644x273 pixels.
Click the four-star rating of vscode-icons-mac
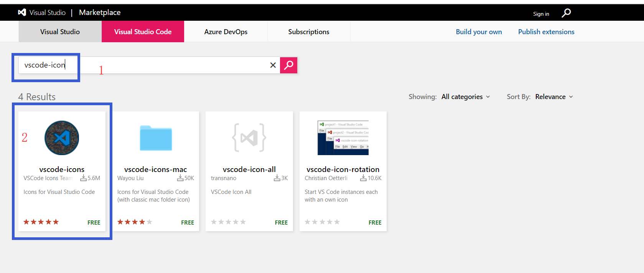135,222
